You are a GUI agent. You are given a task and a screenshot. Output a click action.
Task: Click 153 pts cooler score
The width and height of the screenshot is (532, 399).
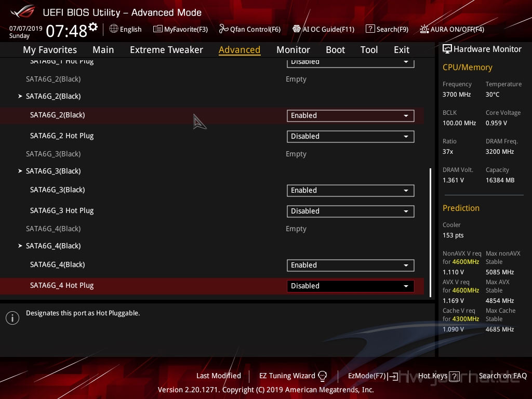[453, 235]
